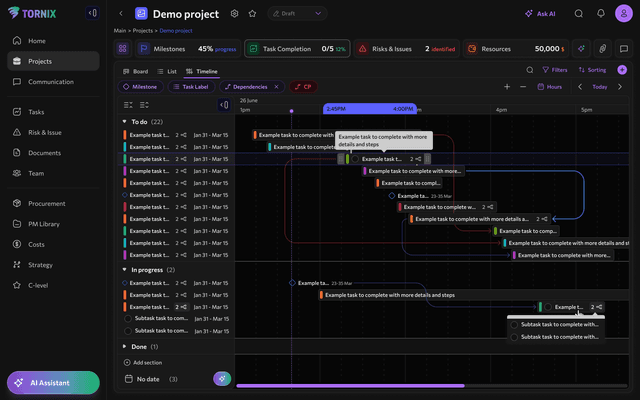Mark first subtask in the popup complete

coord(515,324)
